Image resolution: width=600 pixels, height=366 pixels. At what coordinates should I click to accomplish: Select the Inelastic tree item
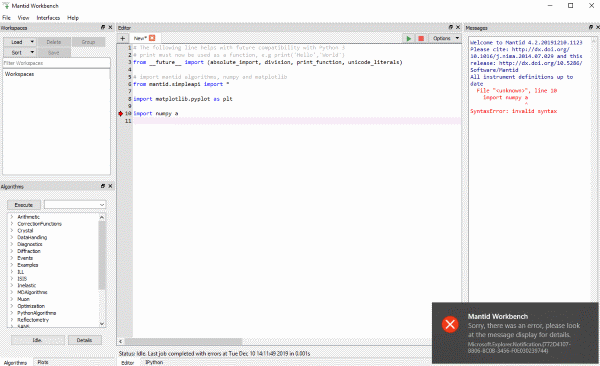(x=26, y=285)
